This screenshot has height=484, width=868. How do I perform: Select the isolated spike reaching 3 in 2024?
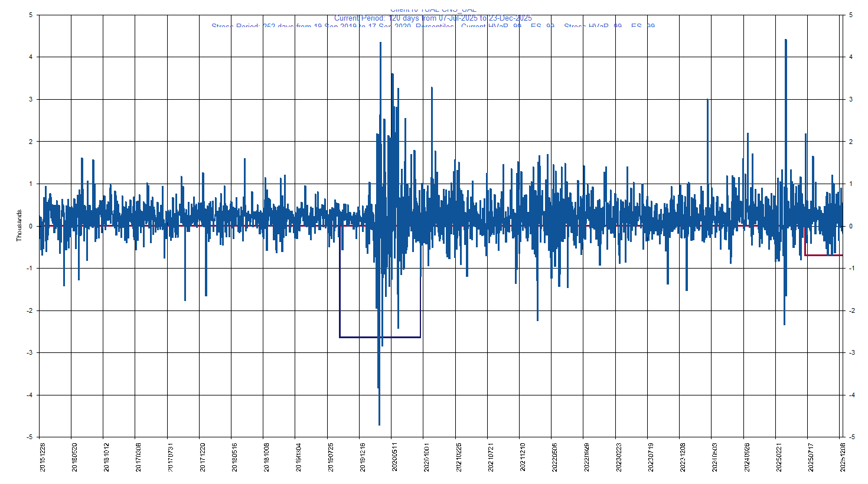pos(707,102)
